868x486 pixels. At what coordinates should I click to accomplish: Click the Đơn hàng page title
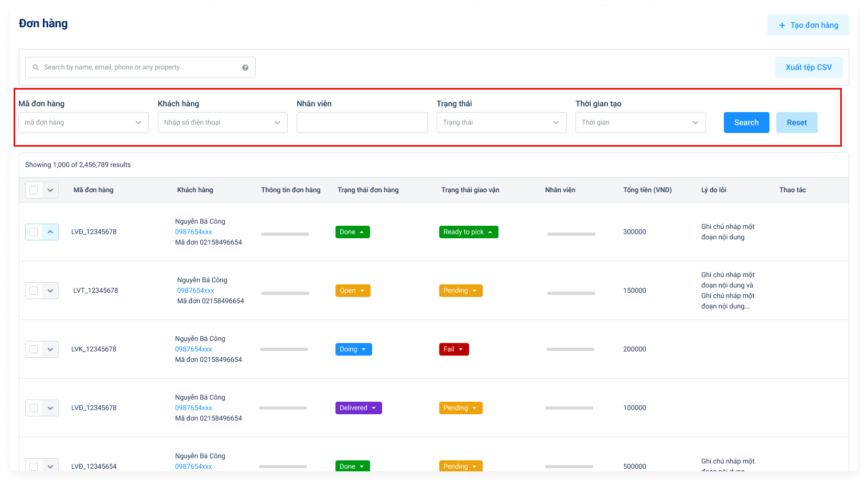[43, 24]
